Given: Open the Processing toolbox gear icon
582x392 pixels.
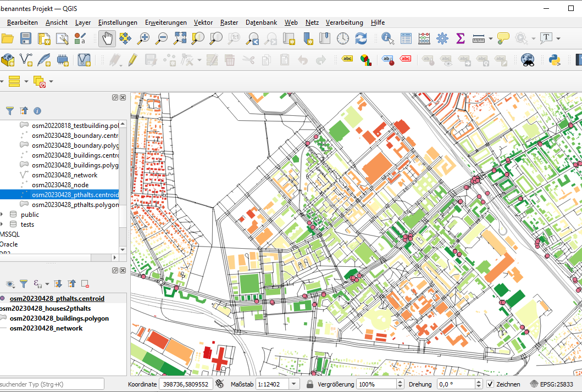Looking at the screenshot, I should click(x=442, y=38).
